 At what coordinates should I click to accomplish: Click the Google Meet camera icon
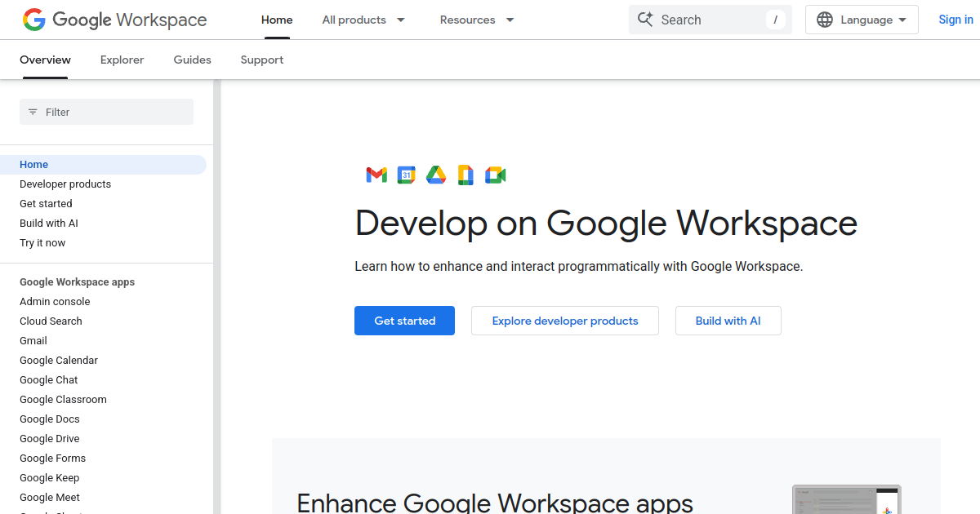point(496,175)
